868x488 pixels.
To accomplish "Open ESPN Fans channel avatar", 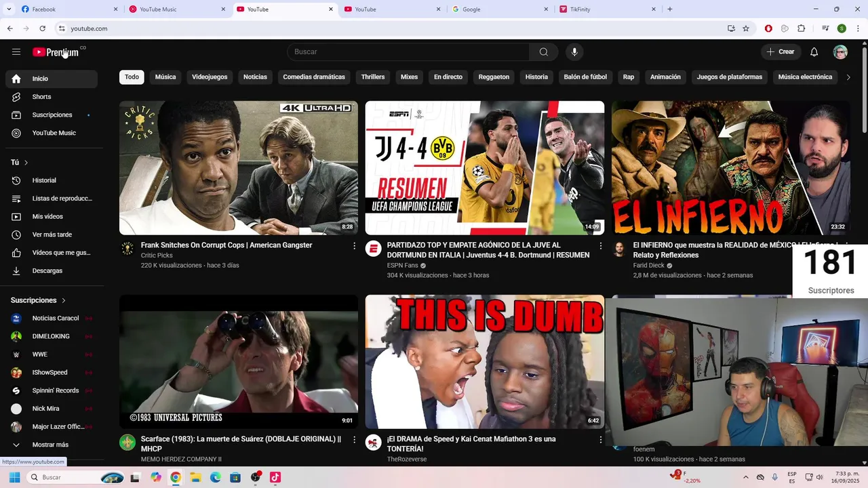I will (x=373, y=249).
